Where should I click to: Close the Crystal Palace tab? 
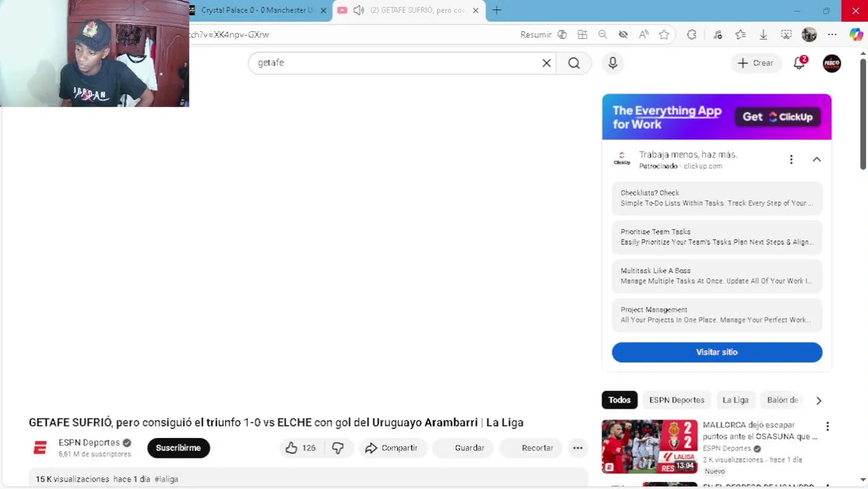pos(323,10)
